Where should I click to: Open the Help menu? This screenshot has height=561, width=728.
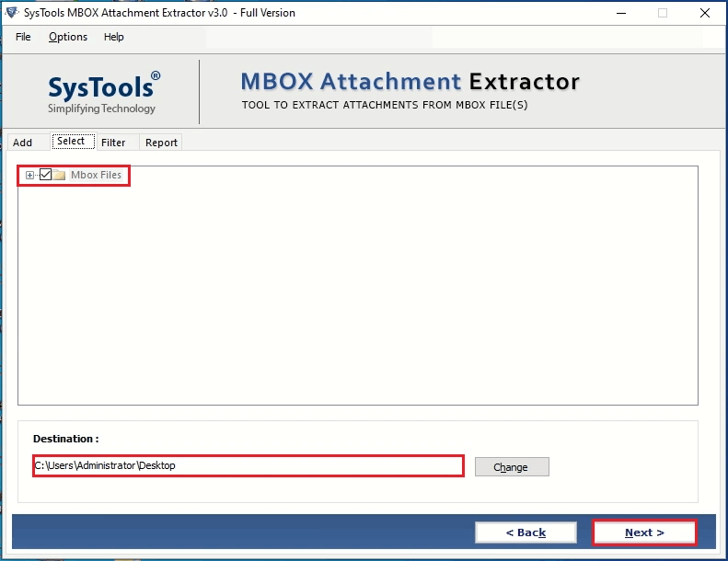pos(114,37)
